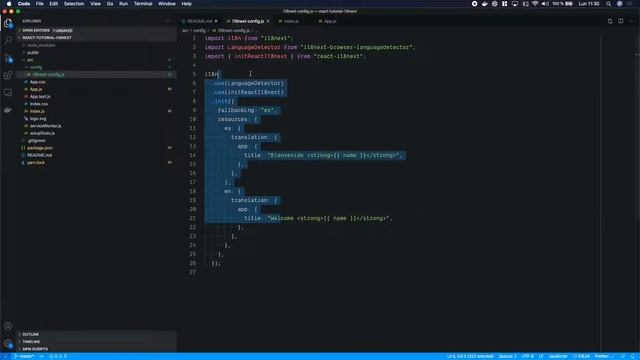Viewport: 640px width, 360px height.
Task: Open the View menu
Action: coord(96,4)
